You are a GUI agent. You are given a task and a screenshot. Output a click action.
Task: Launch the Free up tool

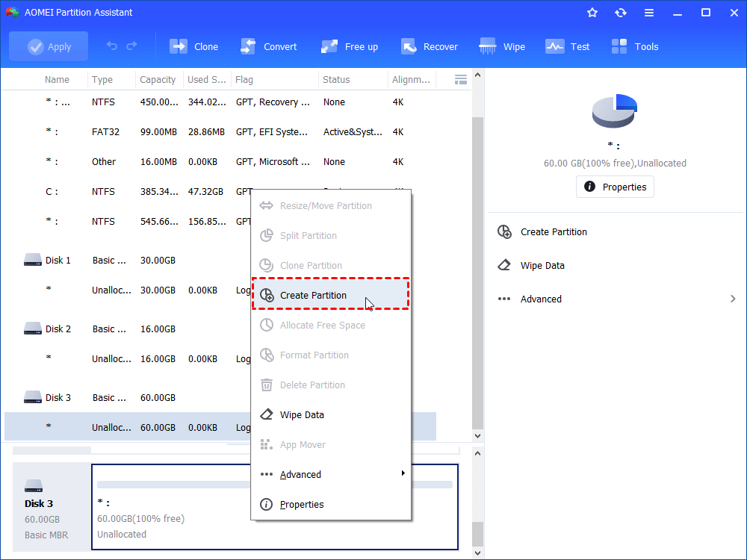point(350,46)
